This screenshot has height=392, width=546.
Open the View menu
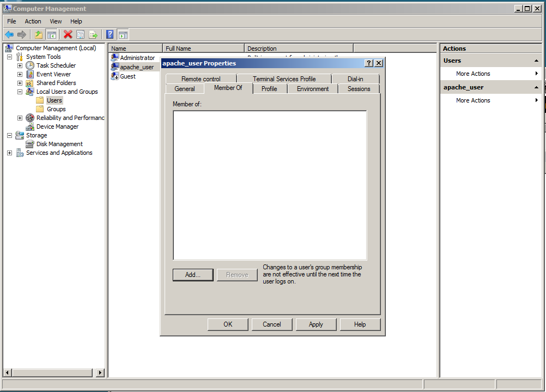click(x=56, y=21)
